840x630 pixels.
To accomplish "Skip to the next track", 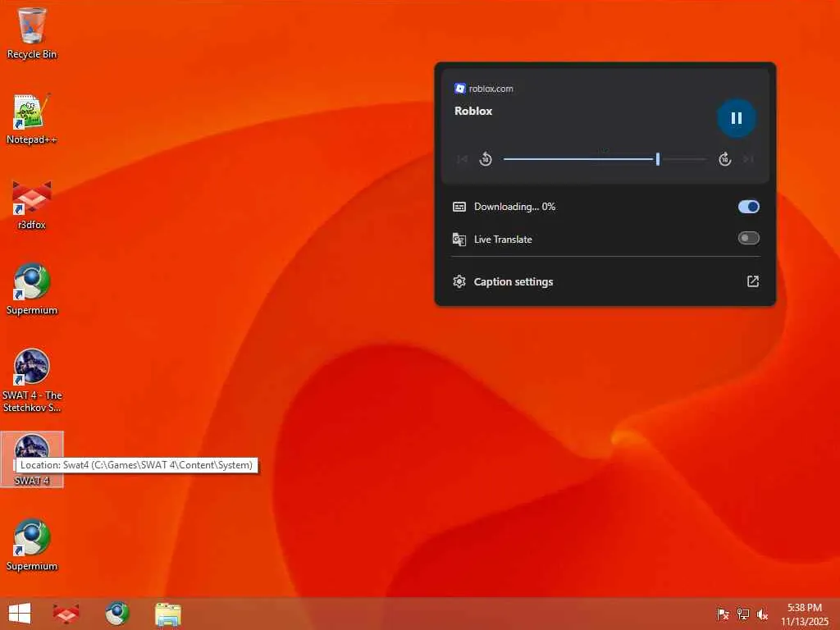I will [748, 159].
